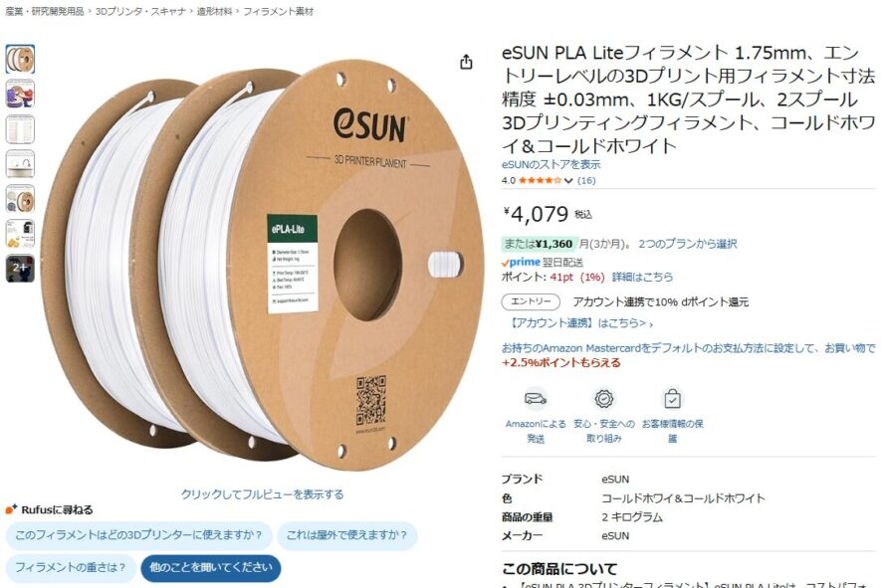Click the エントリー entry button
The height and width of the screenshot is (588, 886).
531,301
